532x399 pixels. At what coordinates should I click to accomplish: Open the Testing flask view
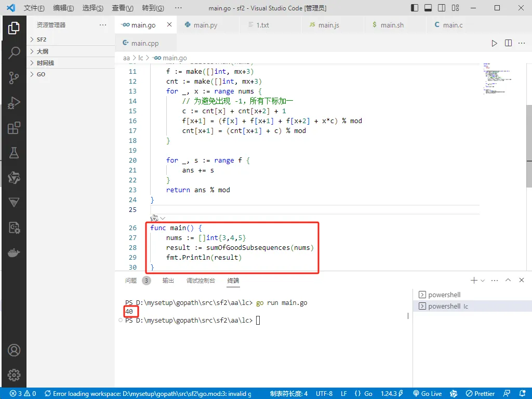pyautogui.click(x=14, y=153)
